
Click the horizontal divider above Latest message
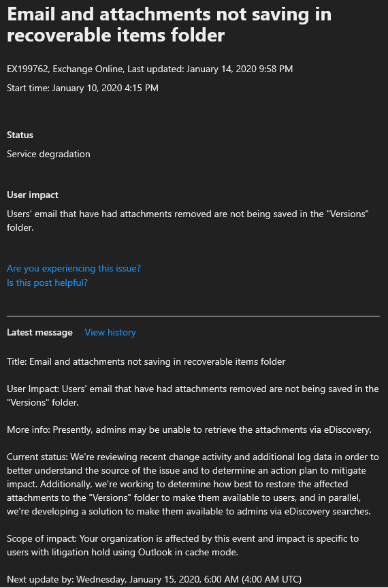point(193,316)
